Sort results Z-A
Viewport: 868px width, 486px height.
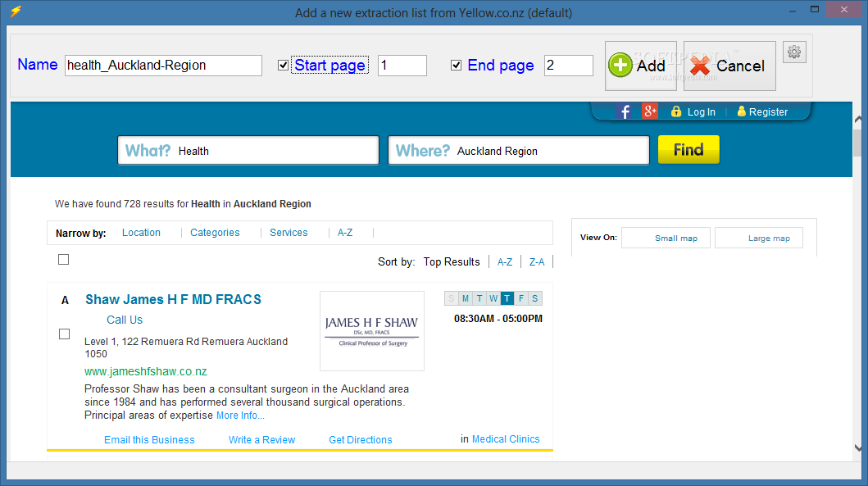(537, 261)
